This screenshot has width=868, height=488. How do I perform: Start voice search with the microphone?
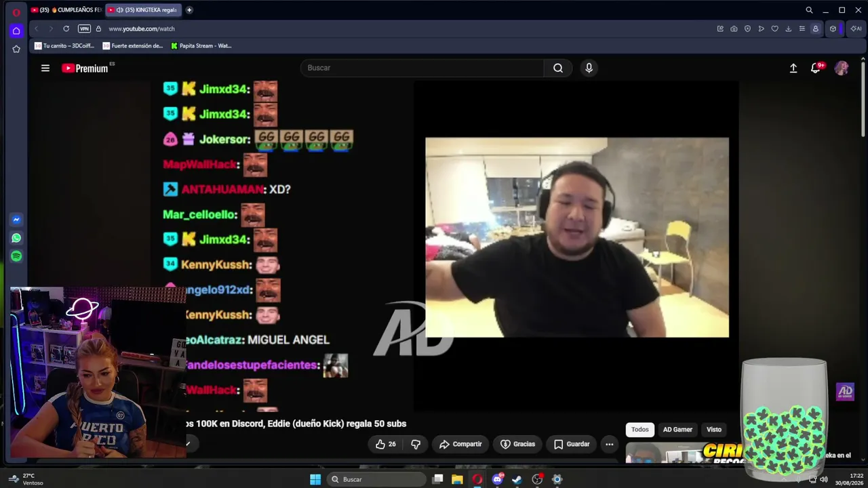pos(589,68)
